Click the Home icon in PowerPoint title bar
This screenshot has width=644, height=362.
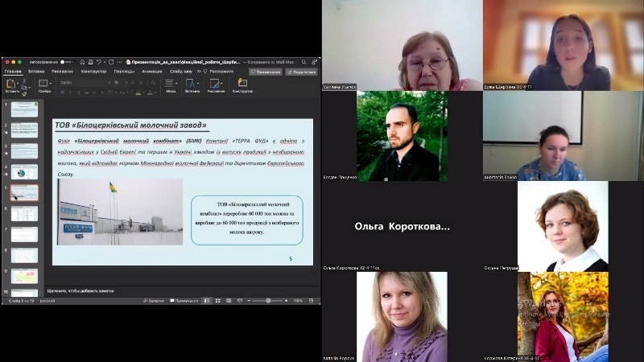(82, 62)
